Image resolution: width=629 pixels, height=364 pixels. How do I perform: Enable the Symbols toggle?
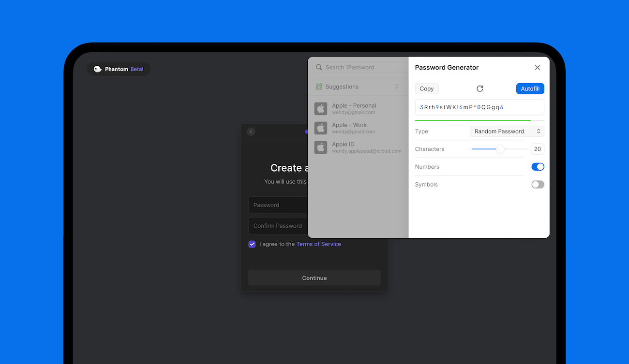click(538, 184)
